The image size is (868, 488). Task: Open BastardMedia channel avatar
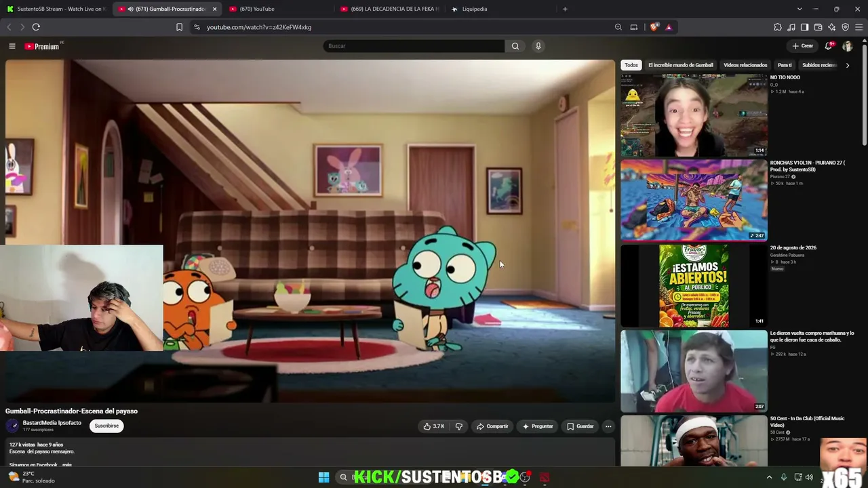click(x=12, y=426)
